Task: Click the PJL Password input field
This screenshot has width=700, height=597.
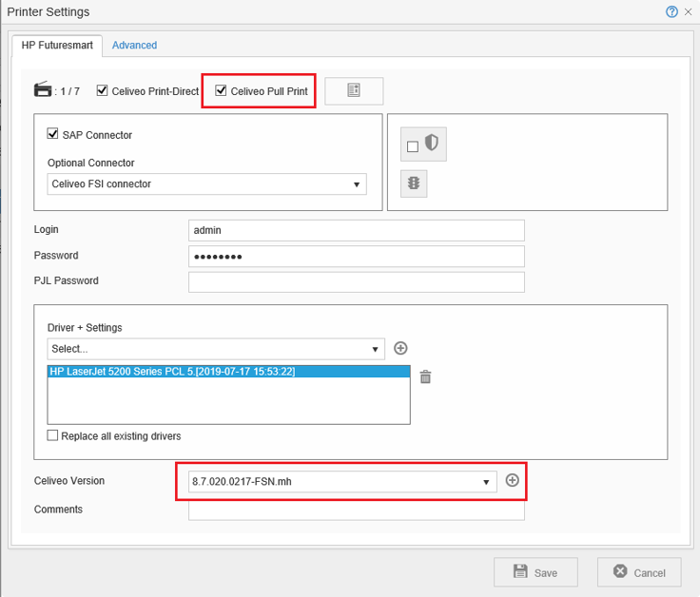Action: coord(357,281)
